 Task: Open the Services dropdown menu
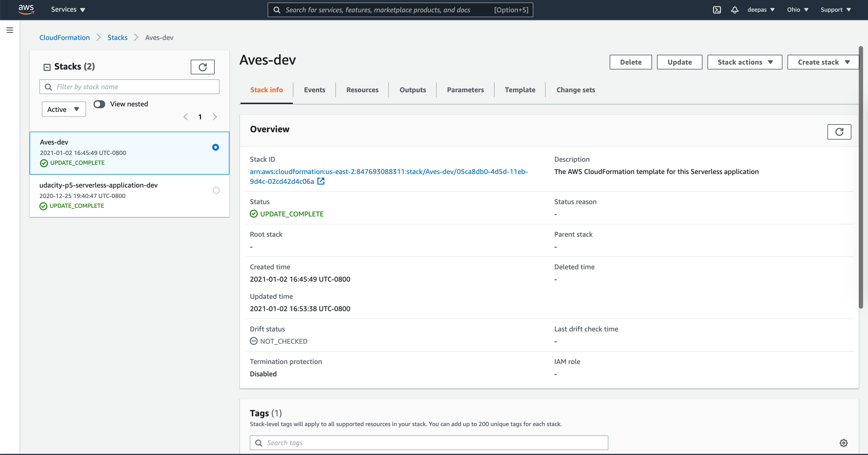pyautogui.click(x=68, y=10)
